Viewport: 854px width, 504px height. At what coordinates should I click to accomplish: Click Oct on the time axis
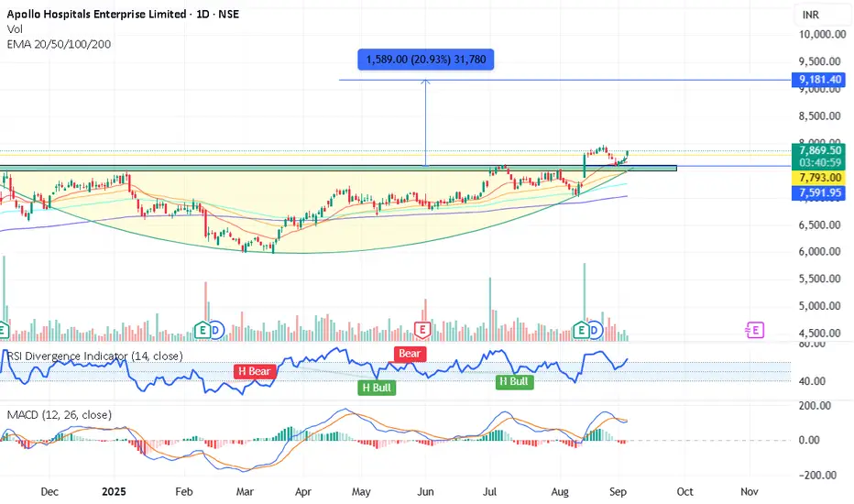[684, 492]
